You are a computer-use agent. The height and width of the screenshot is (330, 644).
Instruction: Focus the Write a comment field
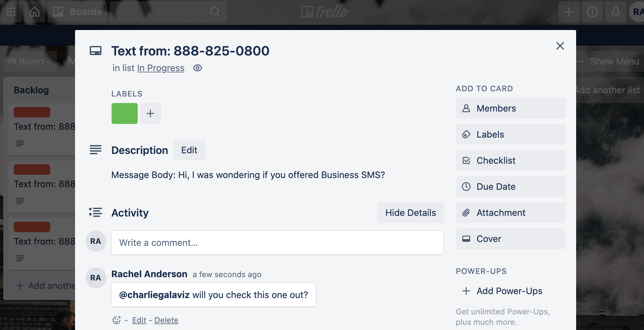(277, 243)
